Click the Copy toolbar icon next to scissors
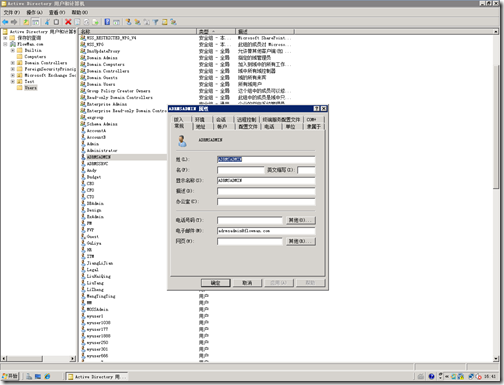Image resolution: width=504 pixels, height=385 pixels. click(56, 22)
